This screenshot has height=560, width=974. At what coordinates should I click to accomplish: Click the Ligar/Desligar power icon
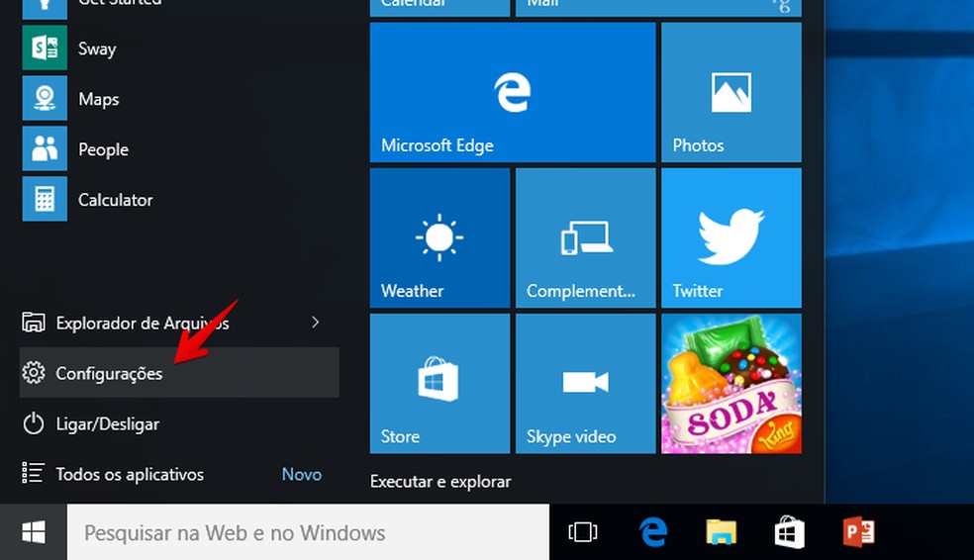(x=34, y=423)
